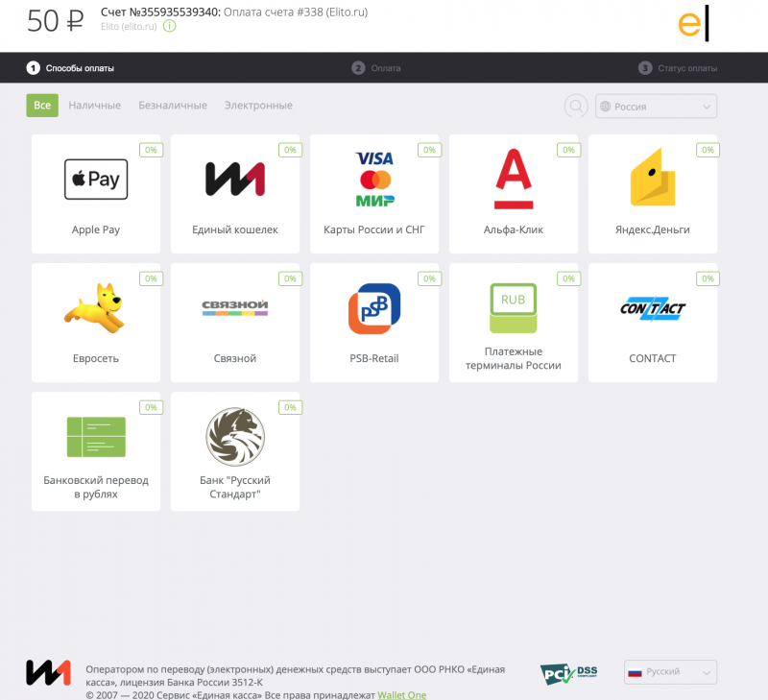Click the Альфа-Клик caption text

click(x=514, y=229)
